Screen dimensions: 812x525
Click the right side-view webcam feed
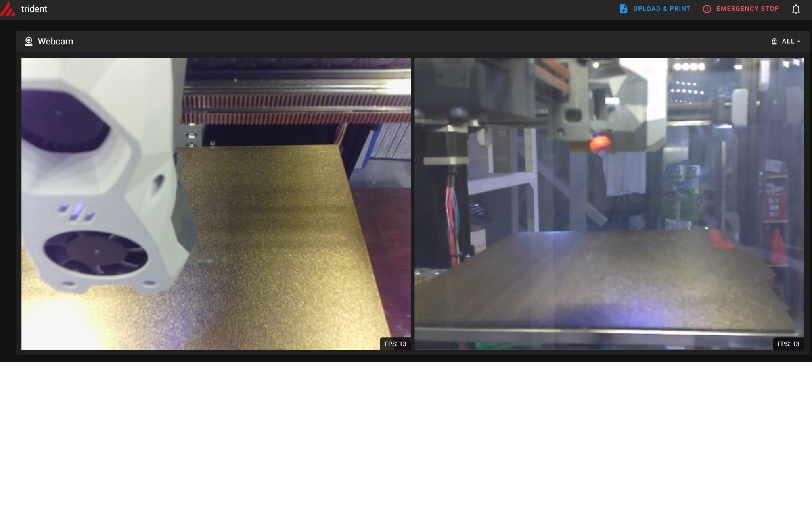[609, 204]
